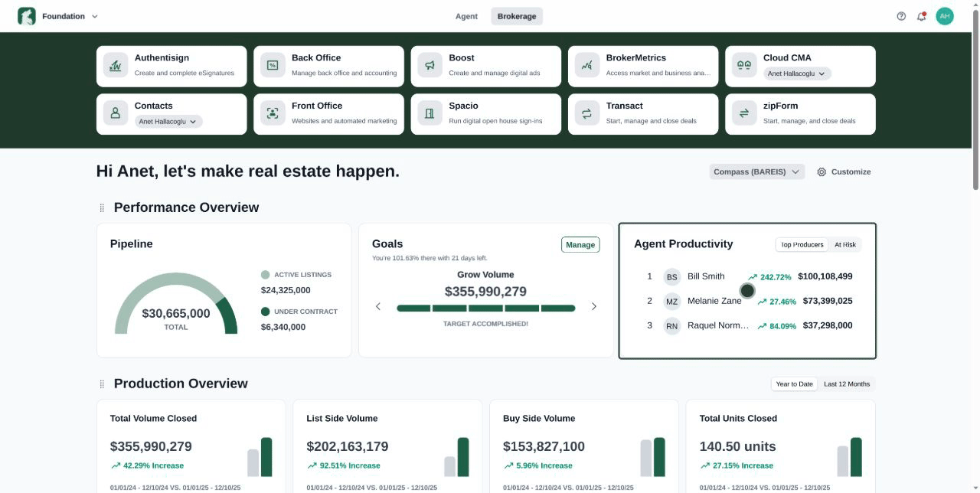Open Contacts Anet Hallacoglu dropdown
Screen dimensions: 980x493
pyautogui.click(x=168, y=122)
